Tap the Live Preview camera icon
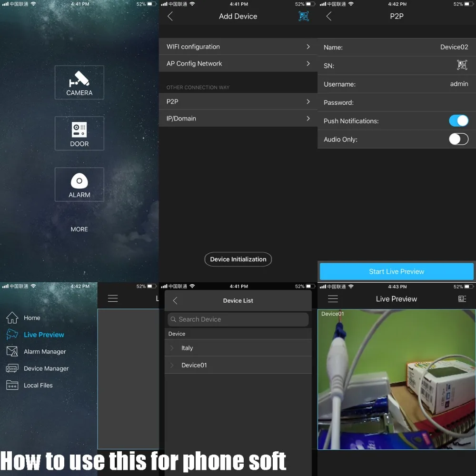 tap(12, 334)
